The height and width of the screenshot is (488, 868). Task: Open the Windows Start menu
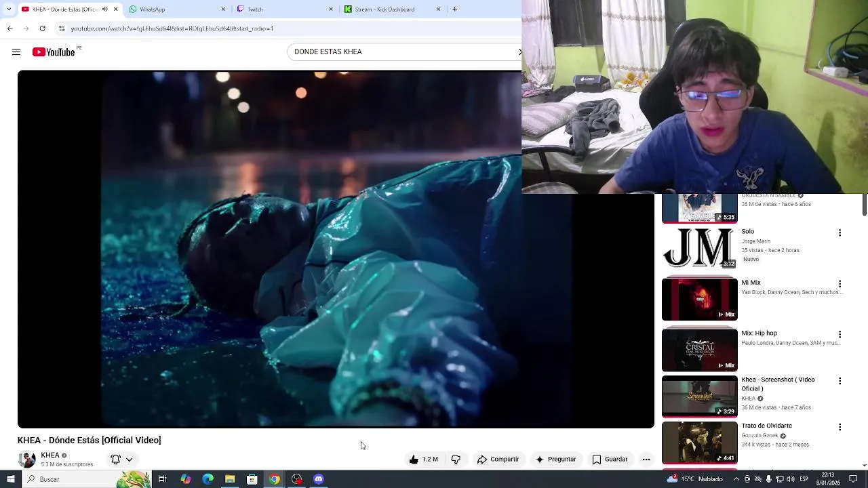pos(10,479)
